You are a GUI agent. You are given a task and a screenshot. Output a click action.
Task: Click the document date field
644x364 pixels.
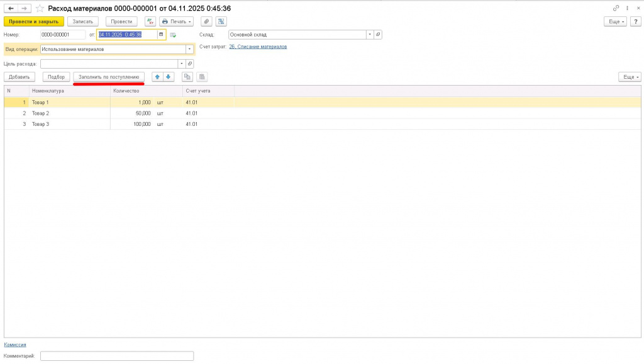point(127,35)
